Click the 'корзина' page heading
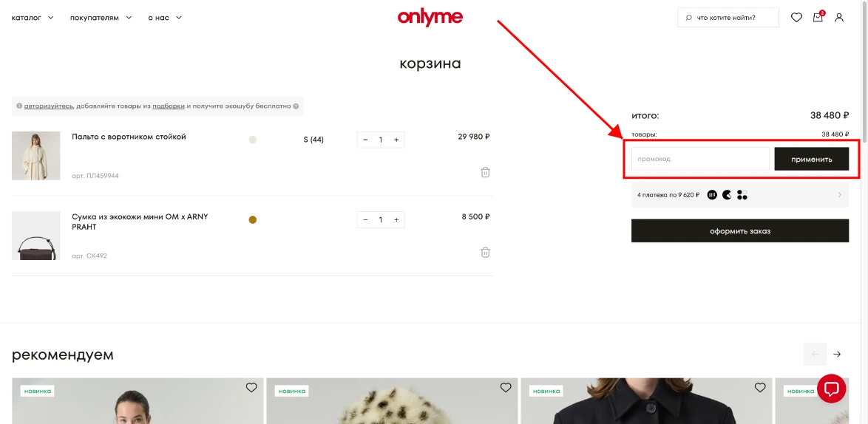This screenshot has height=424, width=868. 430,64
